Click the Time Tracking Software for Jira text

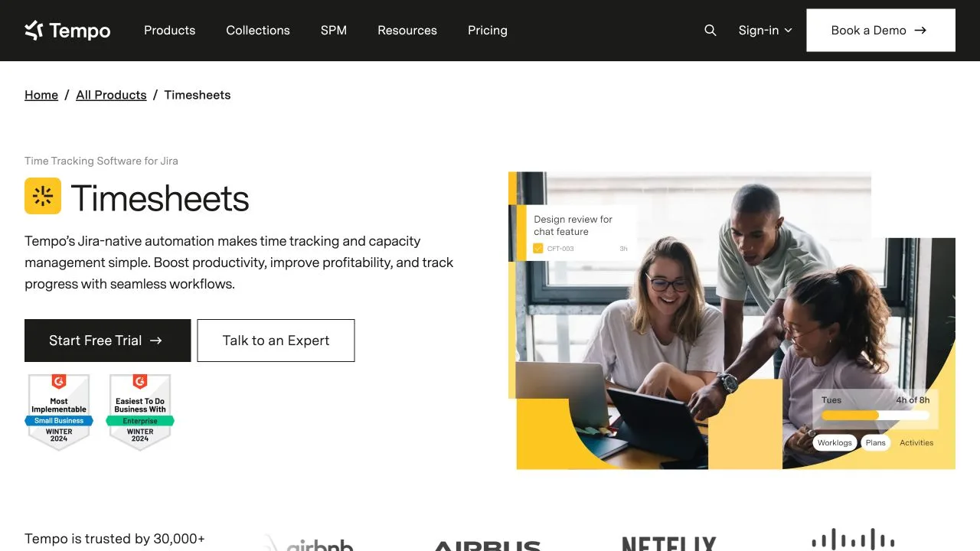tap(101, 161)
